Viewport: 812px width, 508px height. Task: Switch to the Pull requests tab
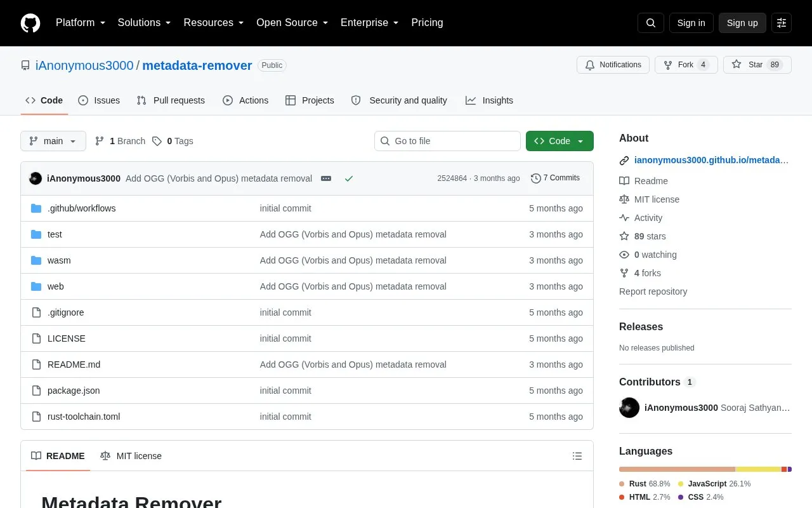171,100
